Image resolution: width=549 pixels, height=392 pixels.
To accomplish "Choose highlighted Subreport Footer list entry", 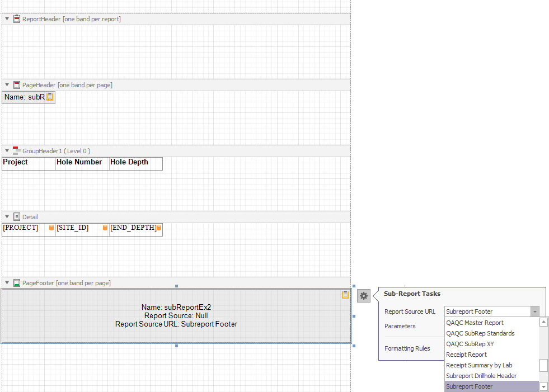I will tap(491, 386).
